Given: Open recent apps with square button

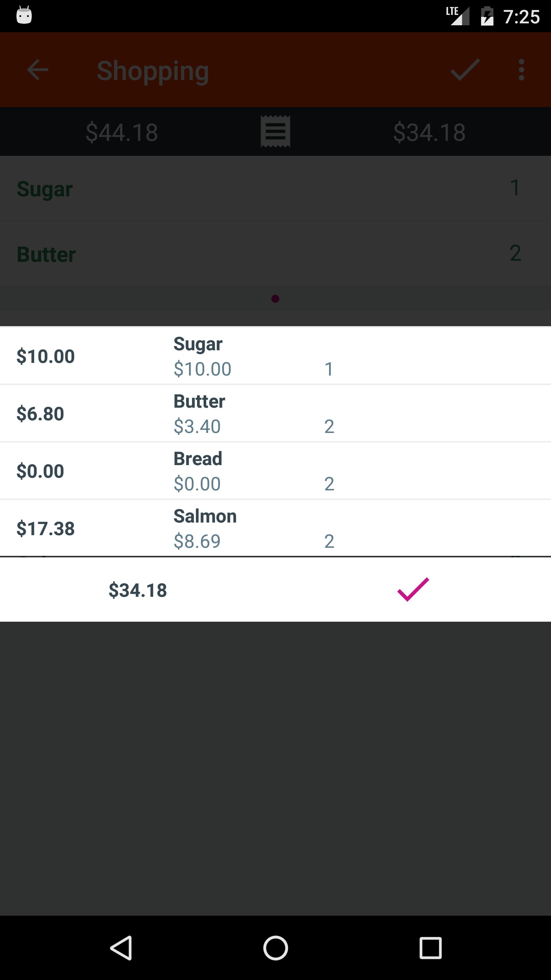Looking at the screenshot, I should [x=430, y=948].
